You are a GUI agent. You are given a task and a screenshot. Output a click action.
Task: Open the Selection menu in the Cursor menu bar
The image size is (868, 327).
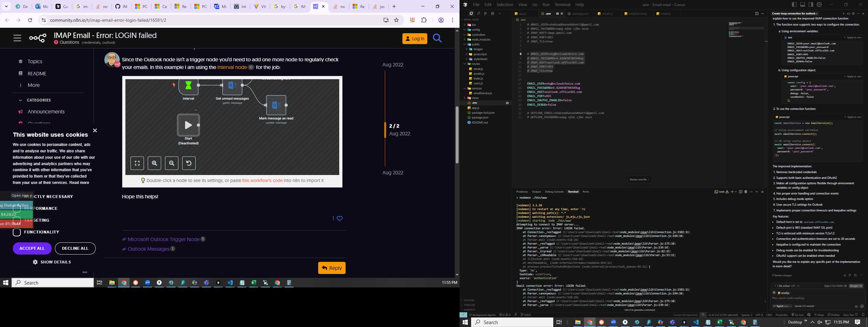pos(505,4)
